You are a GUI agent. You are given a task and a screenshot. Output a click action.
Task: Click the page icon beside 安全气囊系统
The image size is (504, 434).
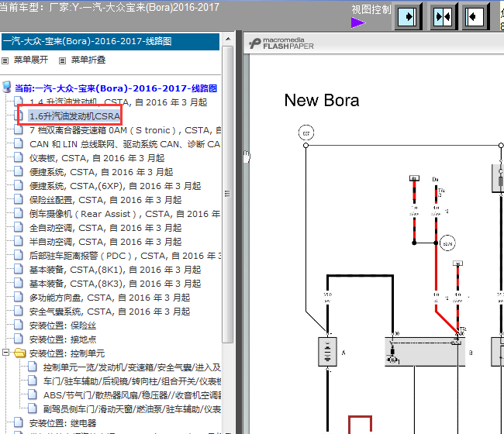(x=19, y=311)
